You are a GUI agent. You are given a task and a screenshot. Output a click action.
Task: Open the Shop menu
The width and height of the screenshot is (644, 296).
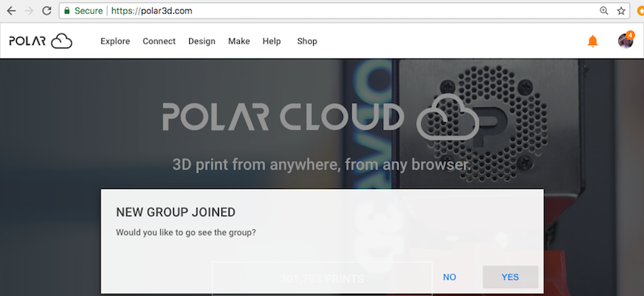pyautogui.click(x=307, y=41)
